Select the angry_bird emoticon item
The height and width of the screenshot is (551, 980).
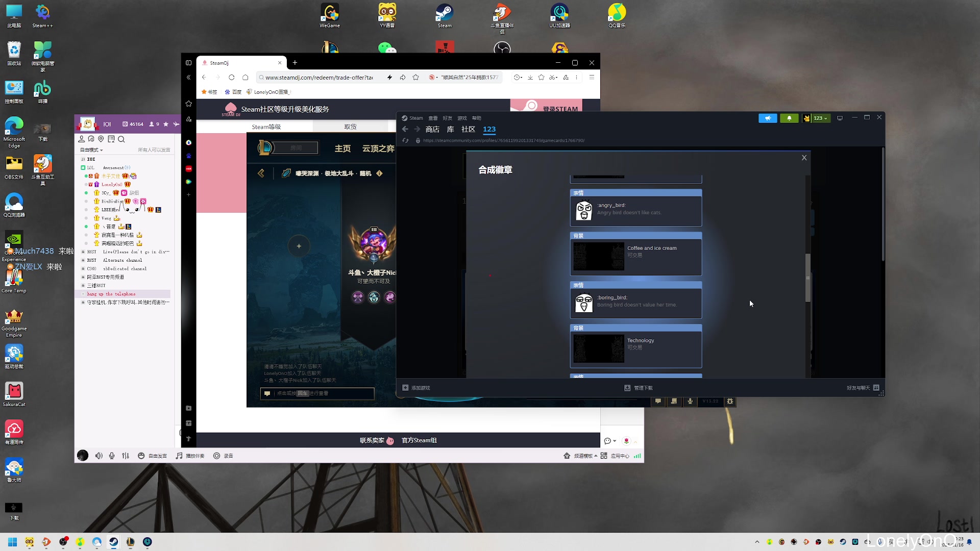pos(635,208)
